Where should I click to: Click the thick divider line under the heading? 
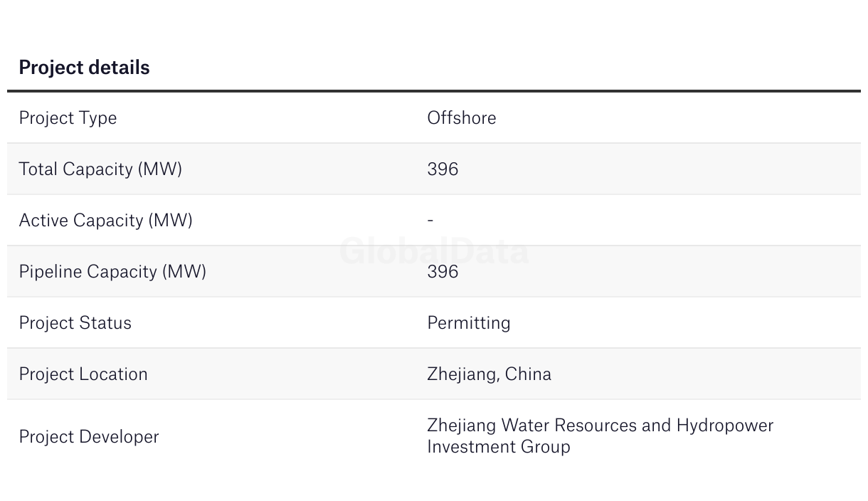434,91
